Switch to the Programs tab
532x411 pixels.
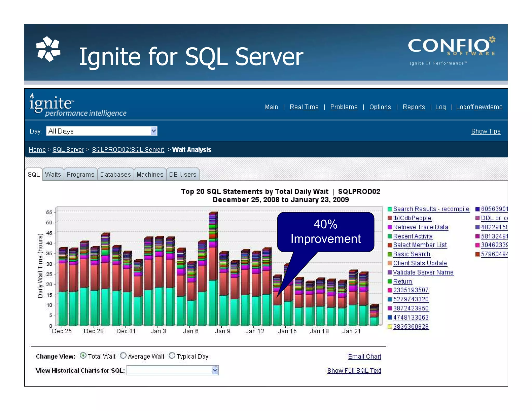(81, 174)
